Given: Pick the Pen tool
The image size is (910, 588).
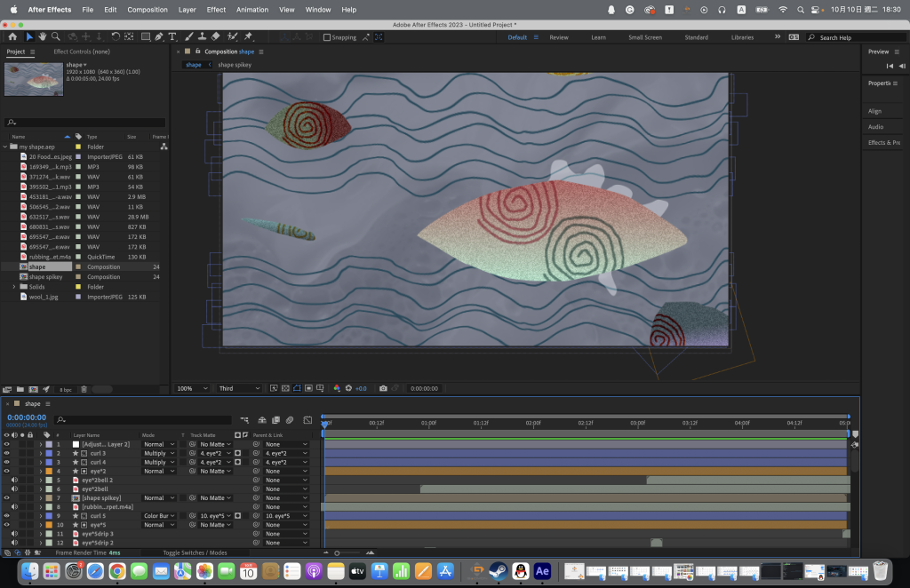Looking at the screenshot, I should click(x=159, y=37).
